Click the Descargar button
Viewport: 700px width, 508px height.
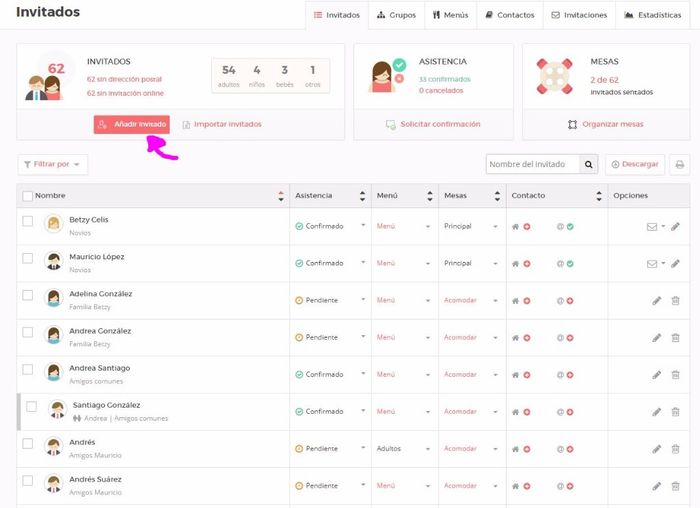pyautogui.click(x=635, y=164)
